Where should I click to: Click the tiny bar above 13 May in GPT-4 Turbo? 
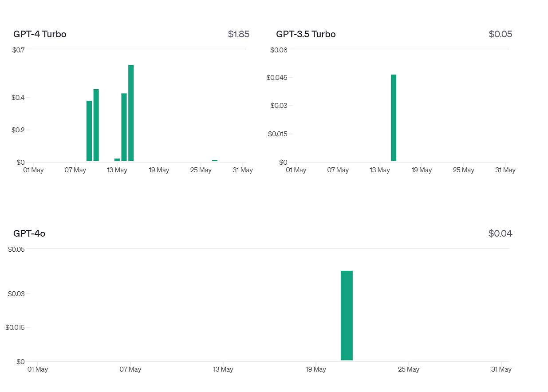point(117,159)
